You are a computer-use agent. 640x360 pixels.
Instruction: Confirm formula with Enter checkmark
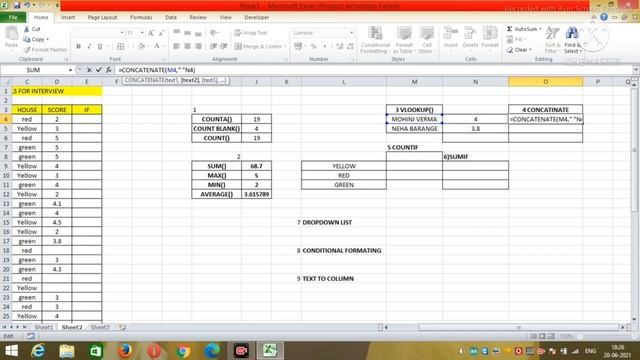(x=99, y=70)
